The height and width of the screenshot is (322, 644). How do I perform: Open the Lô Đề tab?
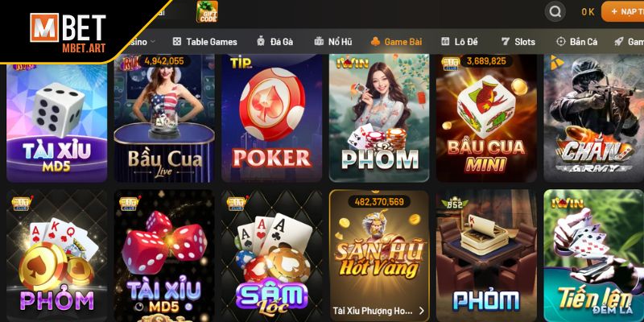tap(459, 42)
